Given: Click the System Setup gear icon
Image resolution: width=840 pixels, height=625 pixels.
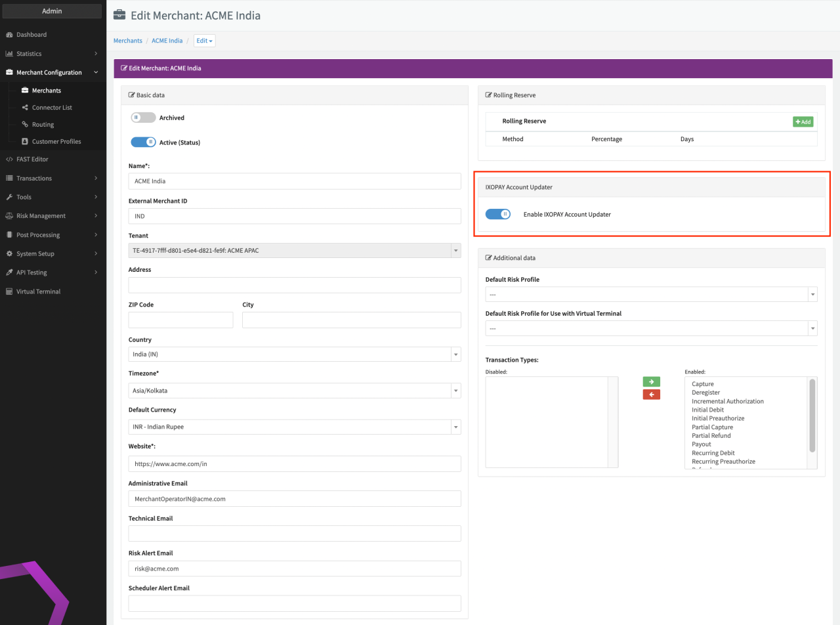Looking at the screenshot, I should [10, 254].
